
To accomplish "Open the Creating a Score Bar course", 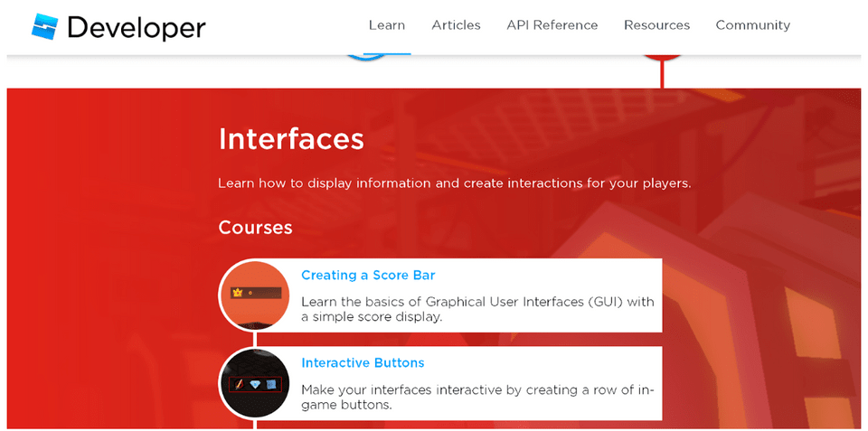I will pyautogui.click(x=368, y=275).
